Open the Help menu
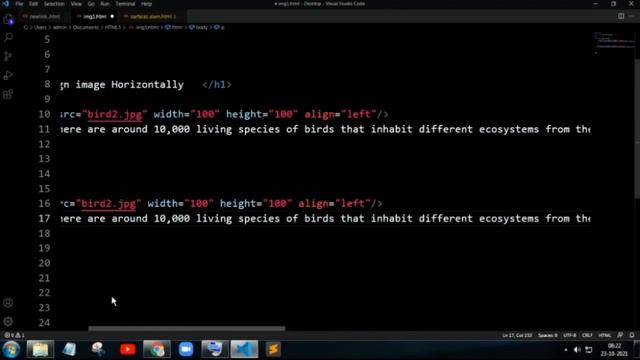 click(x=146, y=4)
